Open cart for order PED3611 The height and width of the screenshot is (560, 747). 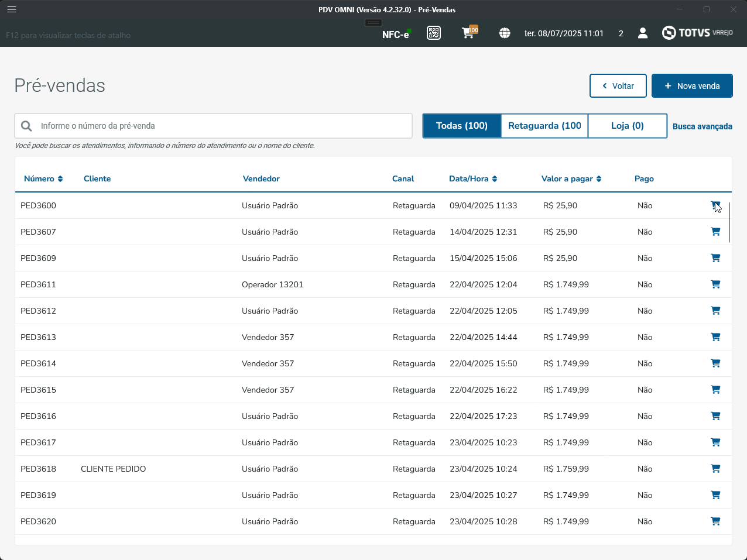pyautogui.click(x=715, y=284)
